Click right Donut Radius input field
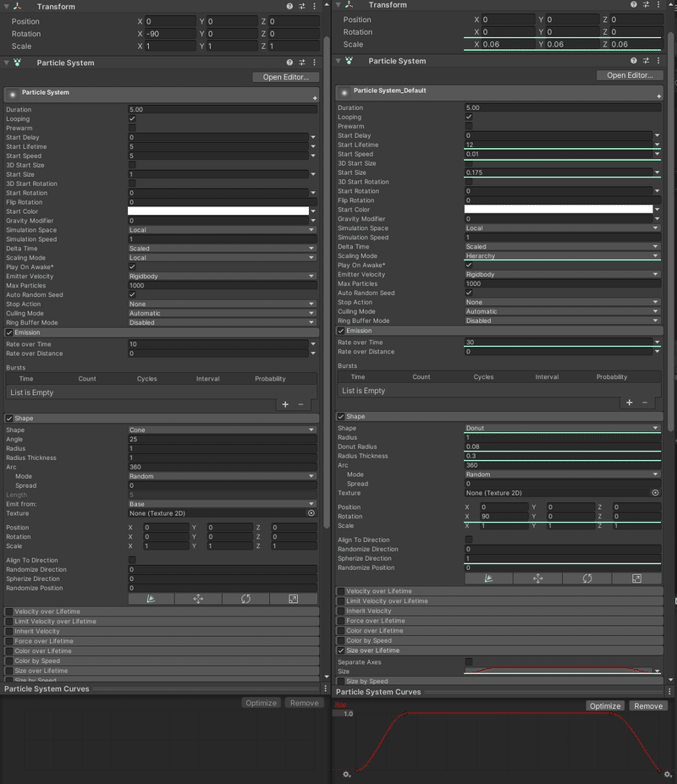 563,447
